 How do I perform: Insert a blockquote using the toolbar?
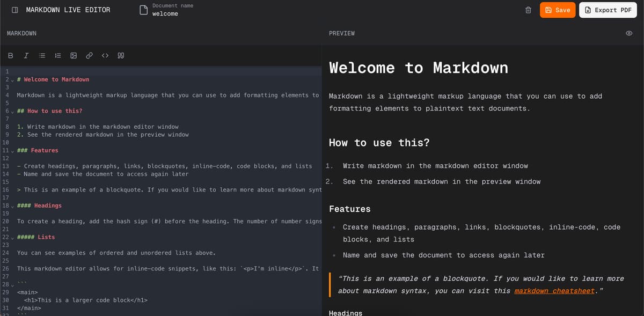pos(121,55)
